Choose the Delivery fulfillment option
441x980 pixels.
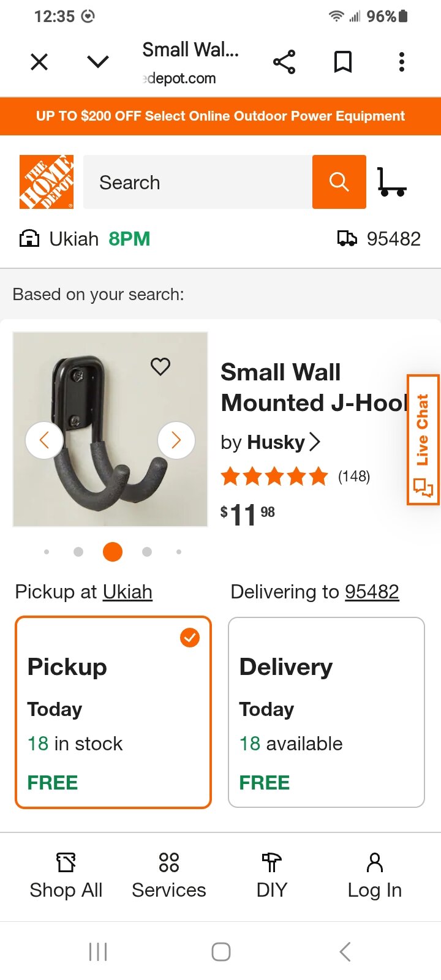[x=326, y=712]
